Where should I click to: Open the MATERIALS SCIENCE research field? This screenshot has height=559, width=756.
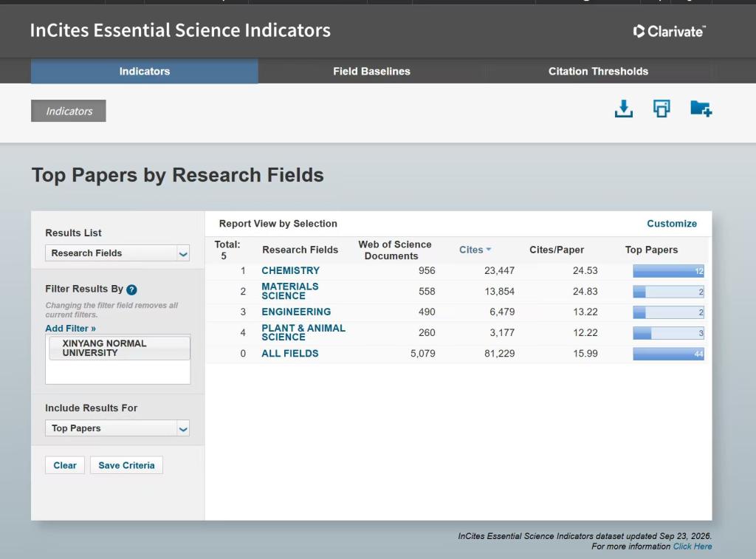coord(290,292)
